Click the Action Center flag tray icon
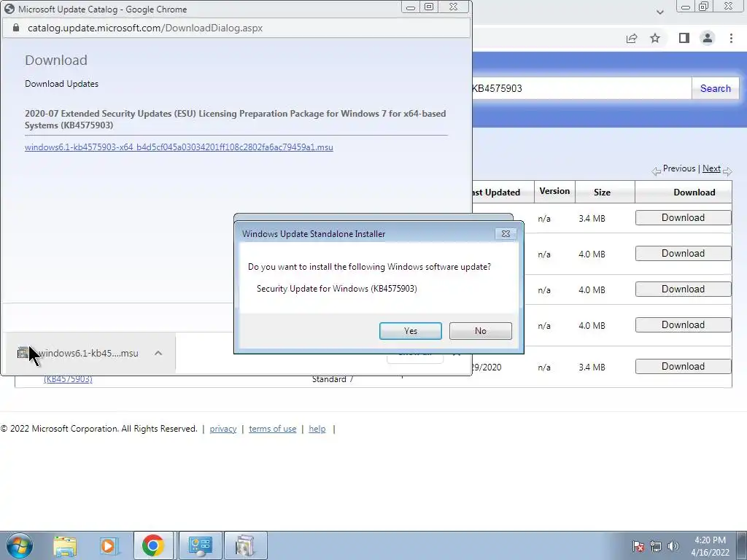Viewport: 747px width, 560px height. 638,545
